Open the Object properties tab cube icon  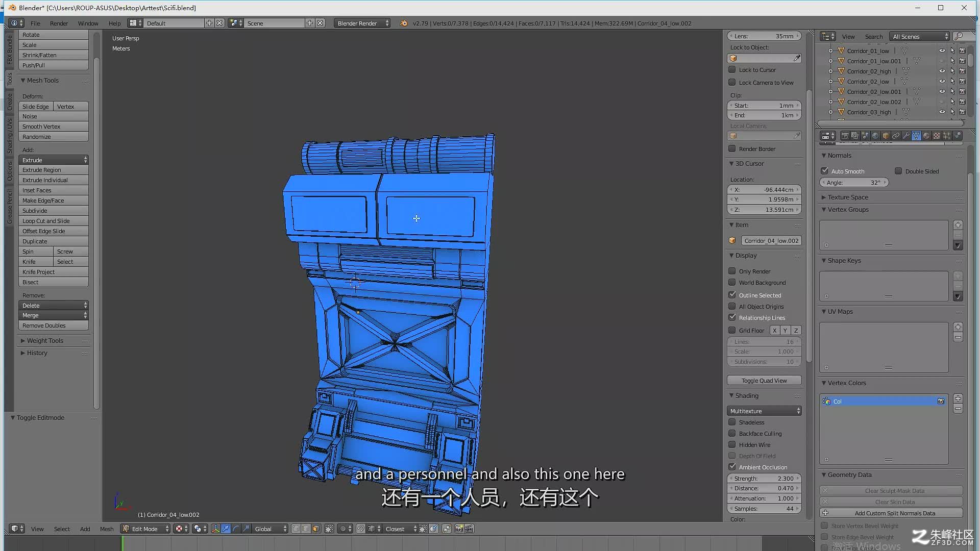click(x=886, y=136)
